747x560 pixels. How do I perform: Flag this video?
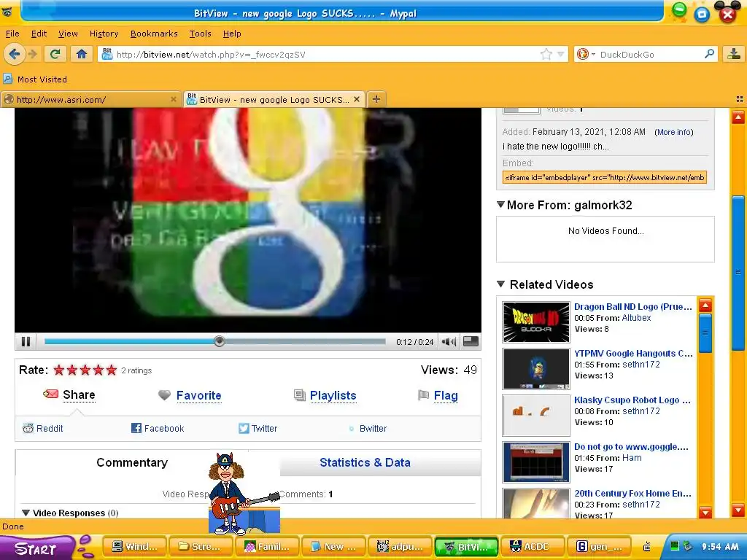point(446,395)
